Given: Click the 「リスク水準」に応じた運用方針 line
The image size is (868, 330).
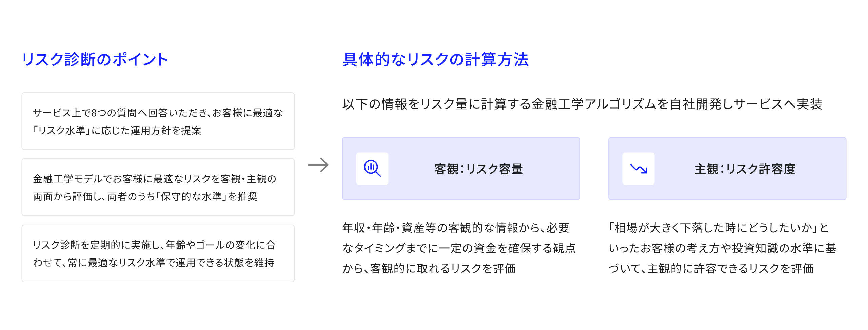Looking at the screenshot, I should pyautogui.click(x=117, y=130).
